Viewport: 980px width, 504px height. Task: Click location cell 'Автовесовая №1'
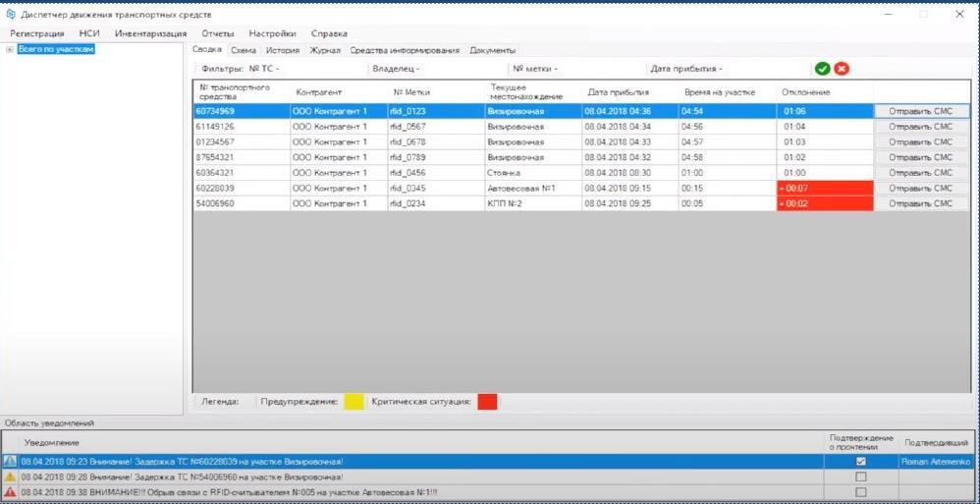point(533,189)
